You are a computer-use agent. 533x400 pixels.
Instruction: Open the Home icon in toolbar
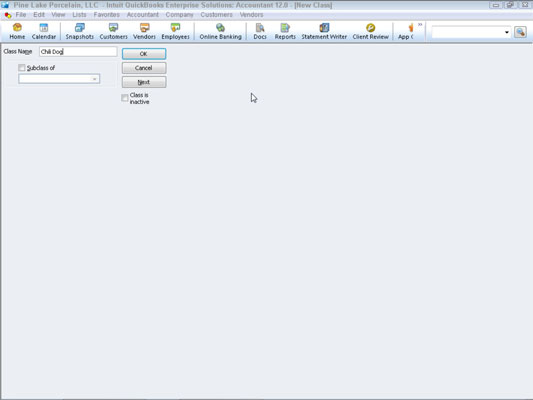click(x=17, y=32)
